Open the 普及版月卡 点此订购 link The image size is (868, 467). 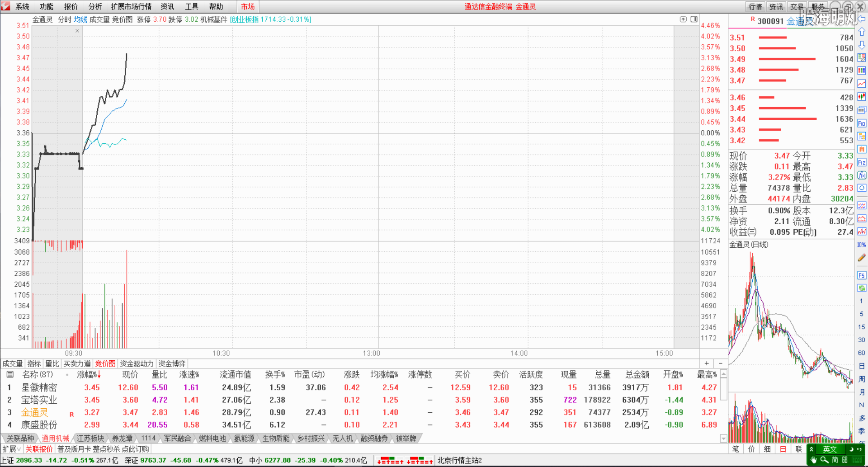pos(103,449)
